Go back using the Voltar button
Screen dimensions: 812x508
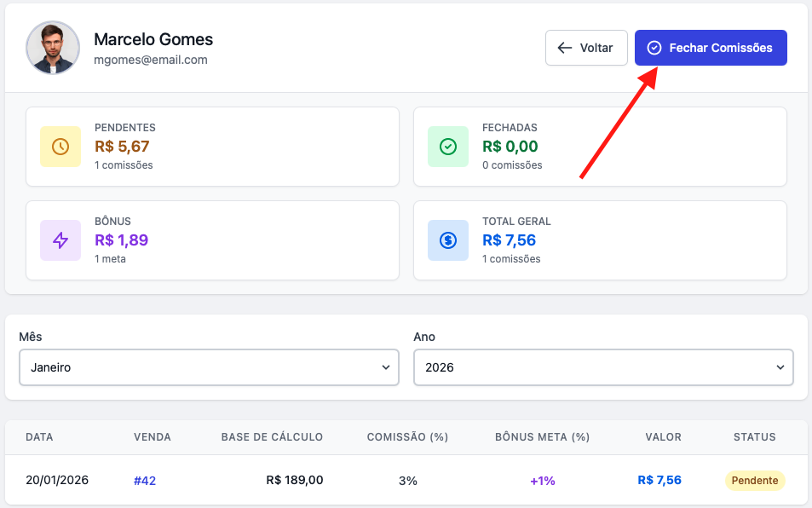[x=586, y=48]
